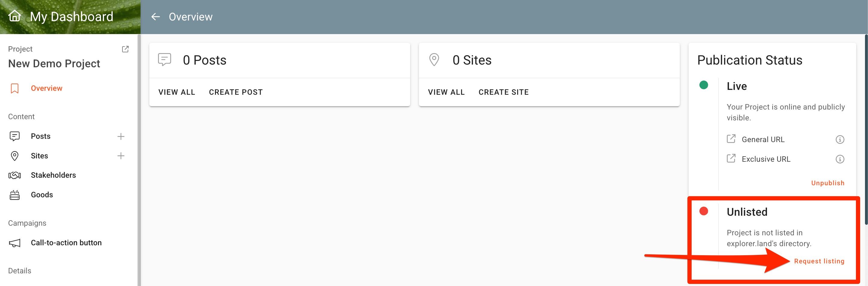Click the sidebar vertical scrollbar

point(139,160)
